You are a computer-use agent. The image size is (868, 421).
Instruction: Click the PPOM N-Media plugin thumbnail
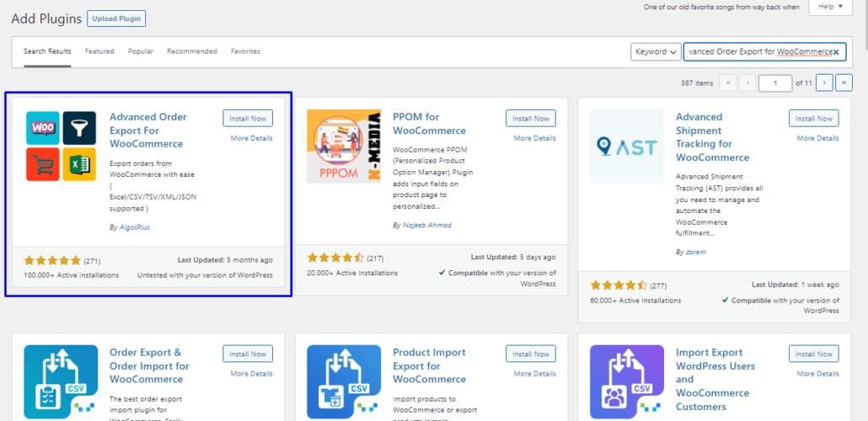344,146
